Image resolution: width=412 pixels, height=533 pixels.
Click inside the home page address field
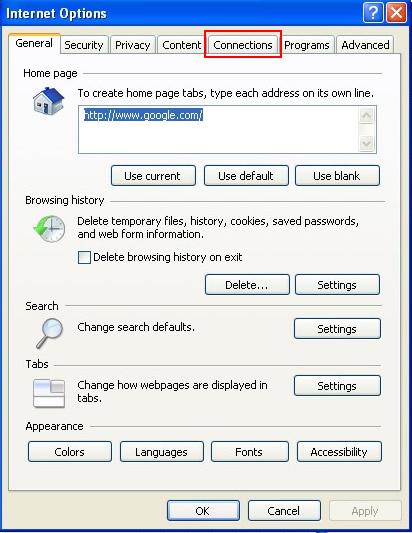click(219, 130)
